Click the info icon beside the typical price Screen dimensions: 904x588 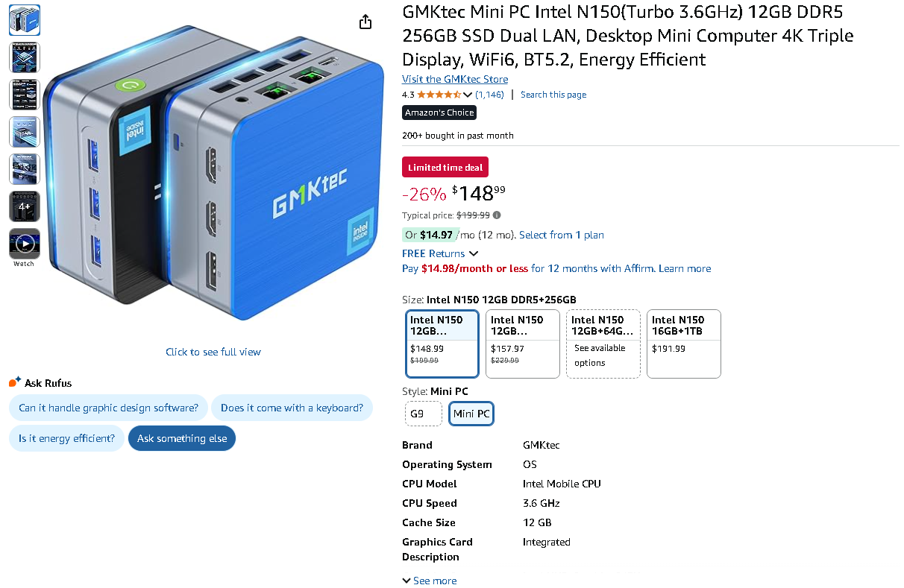click(x=497, y=215)
